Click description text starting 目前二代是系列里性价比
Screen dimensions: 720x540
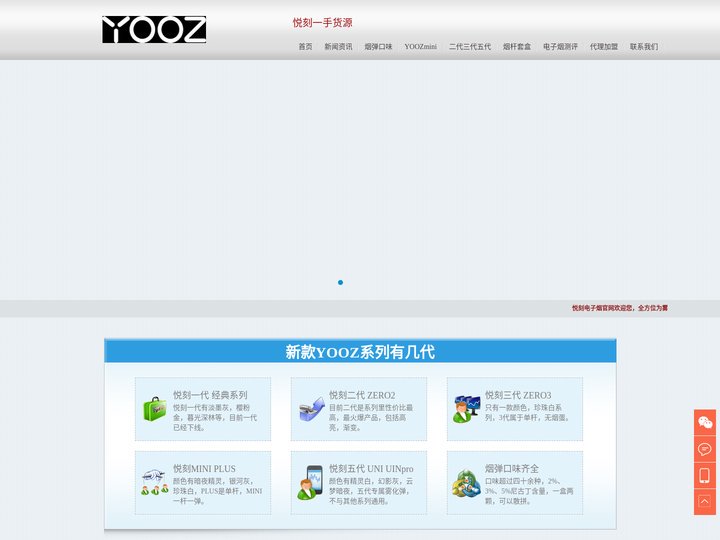371,417
